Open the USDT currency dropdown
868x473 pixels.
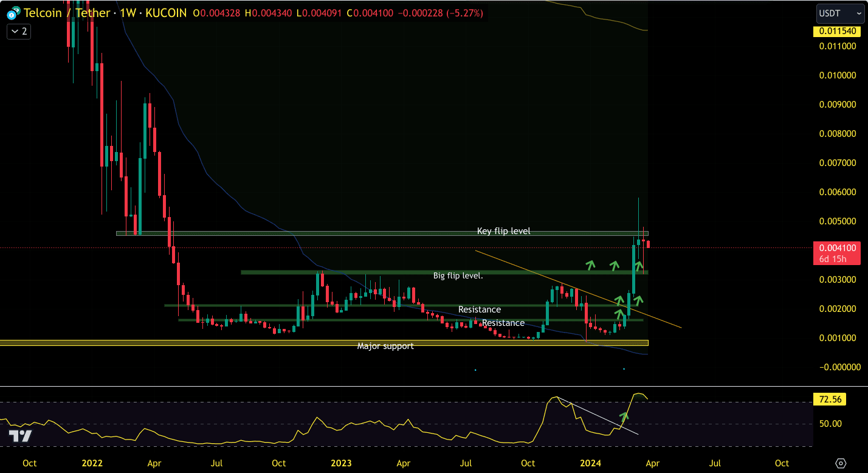(841, 13)
